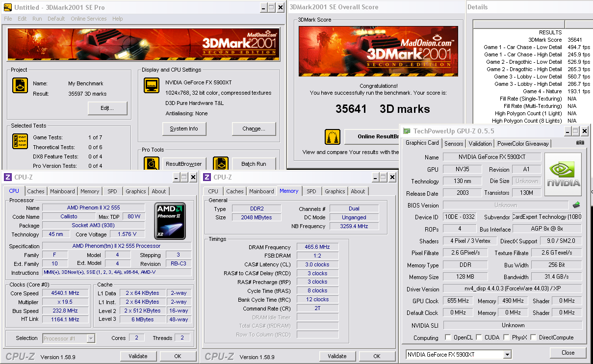Click OK in CPU-Z Memory window
This screenshot has width=593, height=364.
pos(377,356)
